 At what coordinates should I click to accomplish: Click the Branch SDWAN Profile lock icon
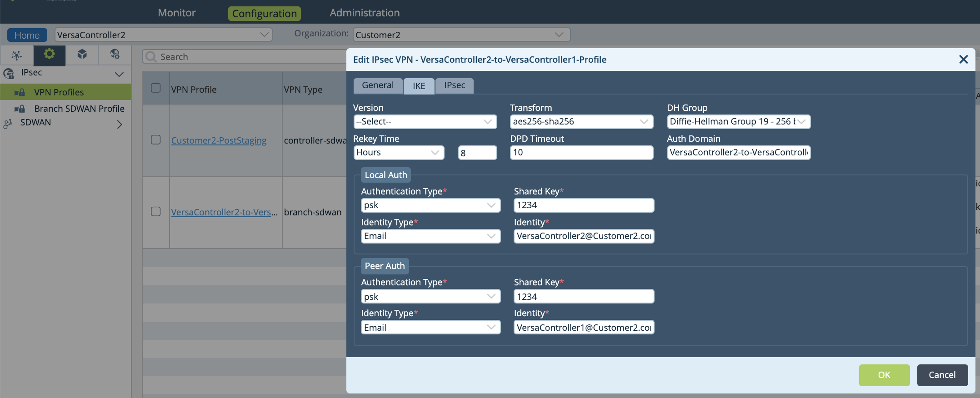(x=20, y=109)
